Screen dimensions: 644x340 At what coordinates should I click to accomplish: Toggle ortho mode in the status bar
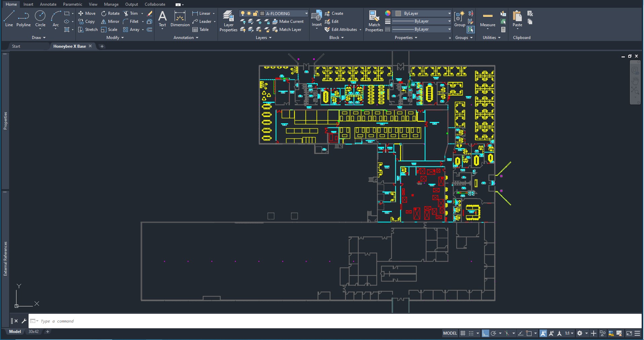486,334
